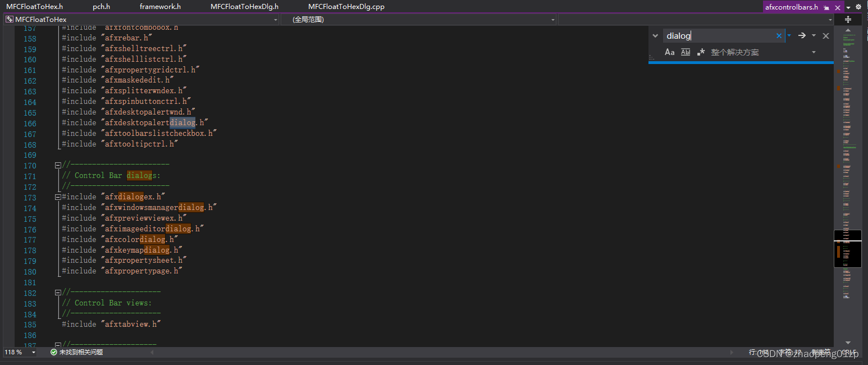Toggle match case with the Aa icon
The height and width of the screenshot is (365, 868).
pos(669,52)
